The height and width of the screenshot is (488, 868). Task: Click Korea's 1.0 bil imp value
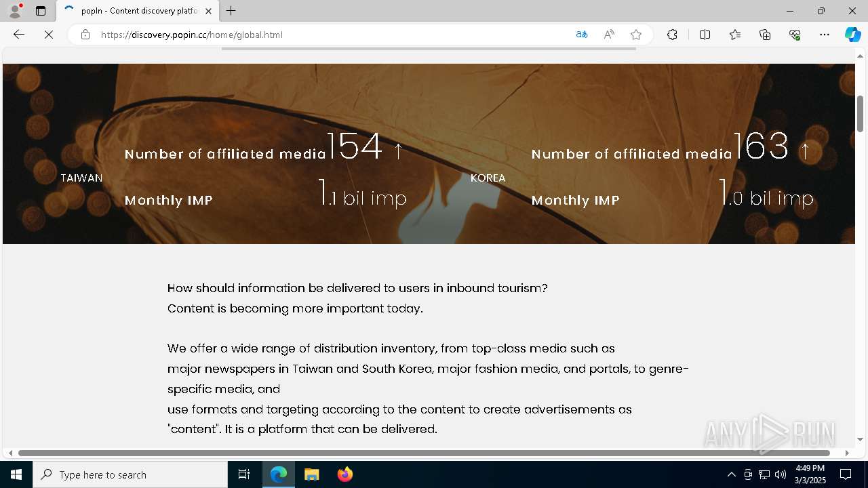point(766,194)
